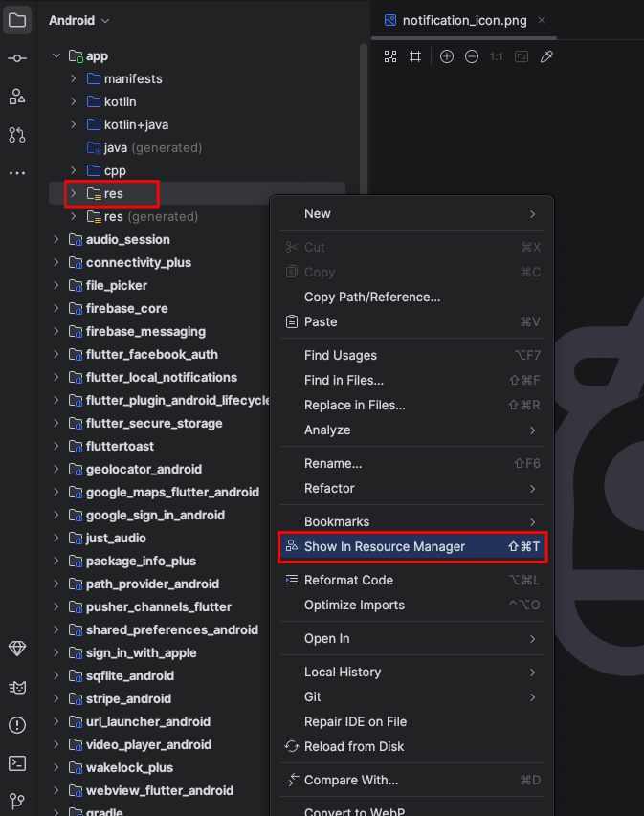Select the stripe_android module
The image size is (644, 816).
[120, 698]
